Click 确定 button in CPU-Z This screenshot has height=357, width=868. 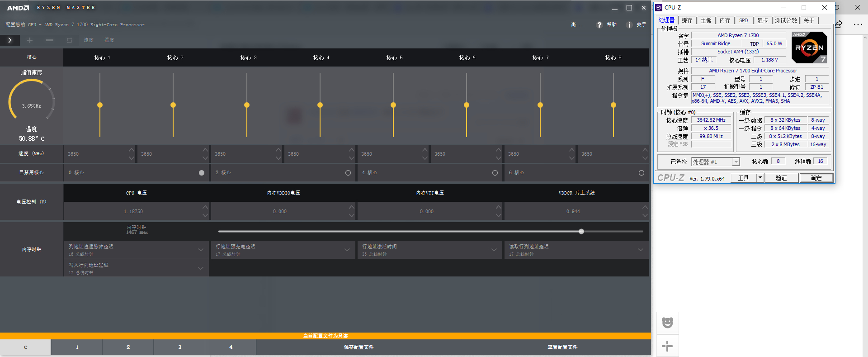(816, 178)
